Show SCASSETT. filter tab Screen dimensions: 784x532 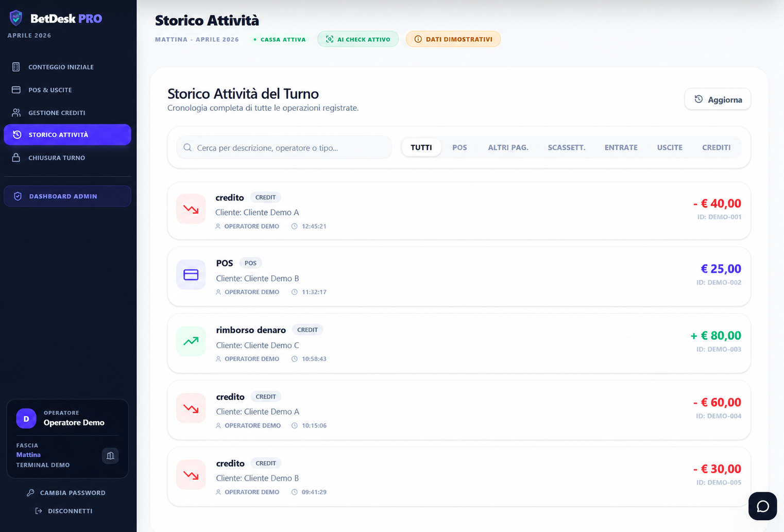coord(567,147)
